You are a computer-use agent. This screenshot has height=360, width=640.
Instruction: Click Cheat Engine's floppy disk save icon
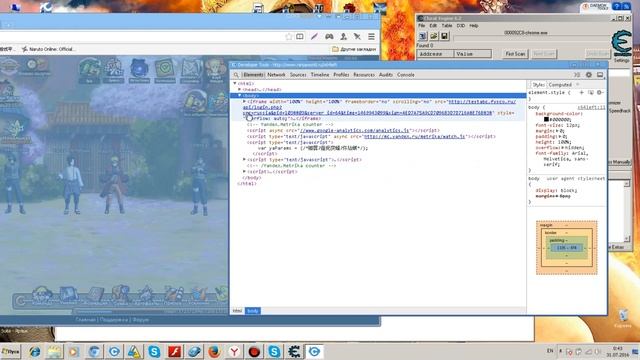[444, 36]
